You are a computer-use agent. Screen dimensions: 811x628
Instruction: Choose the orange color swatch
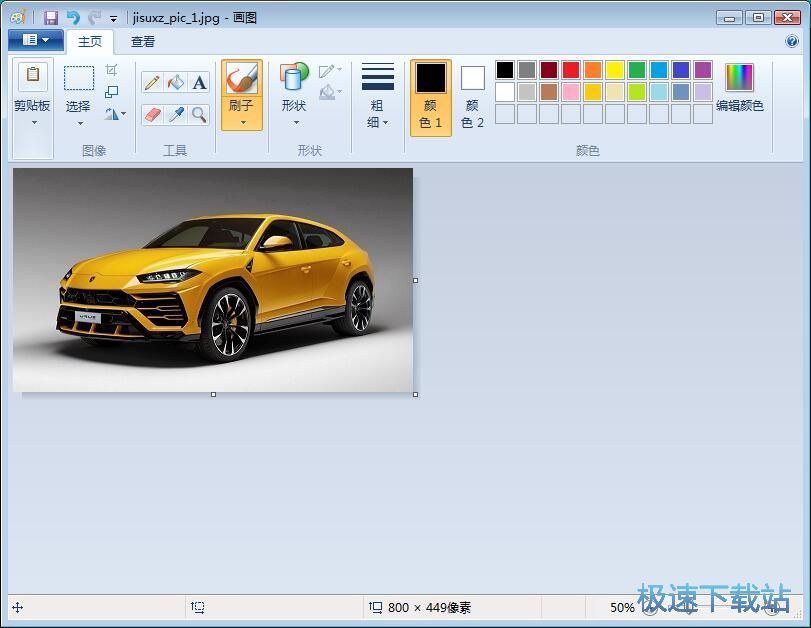pos(593,70)
